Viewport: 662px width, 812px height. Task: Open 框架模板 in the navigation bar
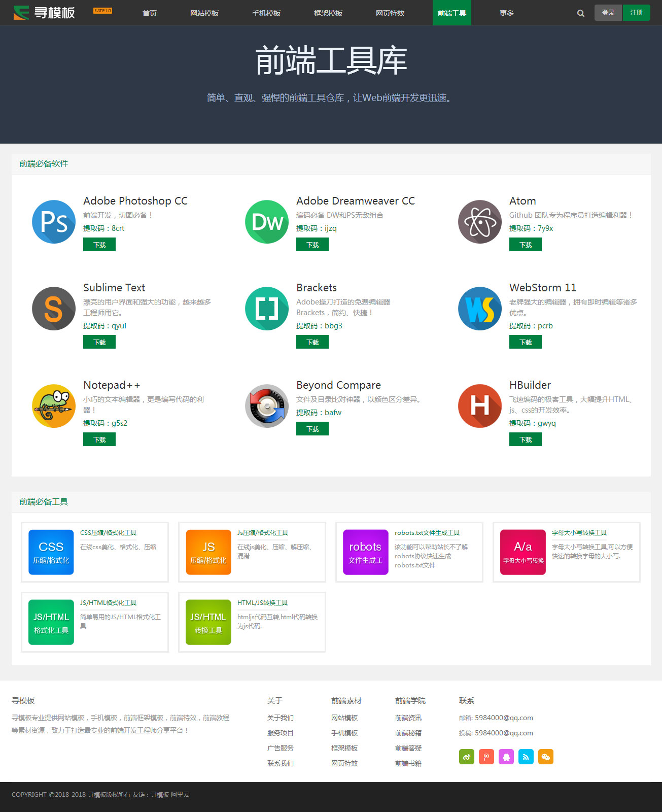coord(328,13)
